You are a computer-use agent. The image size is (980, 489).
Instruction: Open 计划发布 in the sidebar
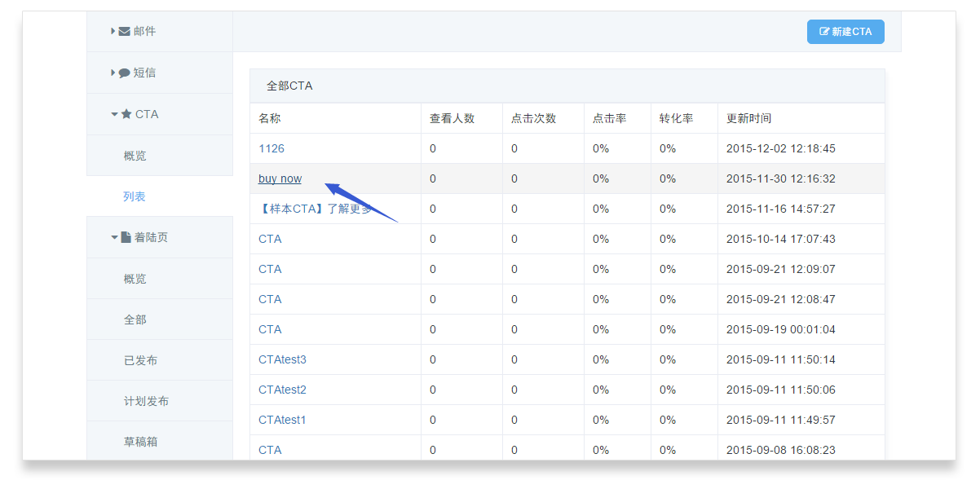tap(146, 401)
